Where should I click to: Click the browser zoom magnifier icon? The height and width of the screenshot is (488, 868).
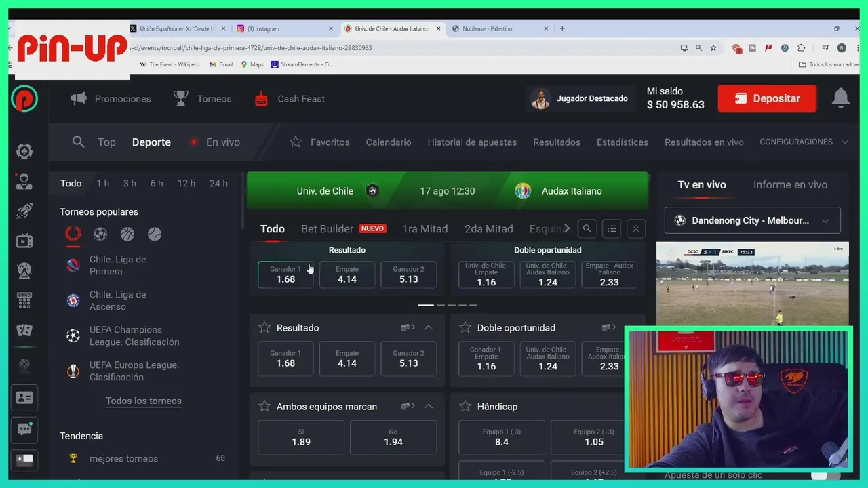point(698,48)
